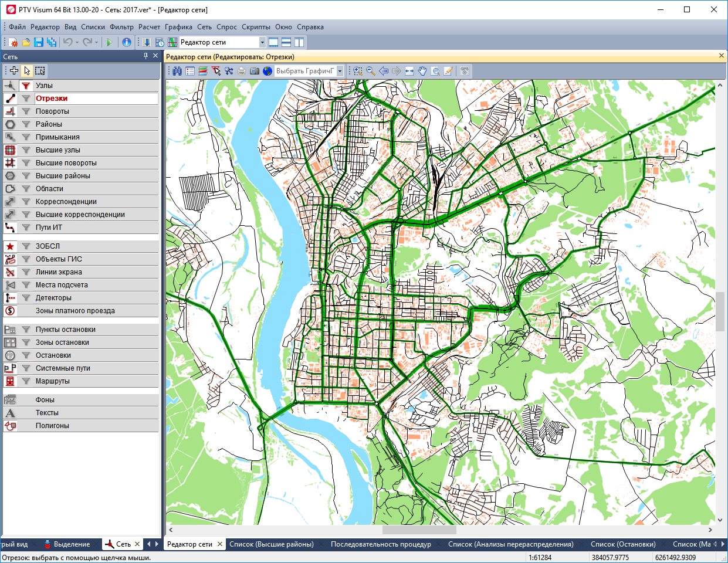Toggle the filter icon beside Остановки
Viewport: 728px width, 563px height.
tap(26, 355)
